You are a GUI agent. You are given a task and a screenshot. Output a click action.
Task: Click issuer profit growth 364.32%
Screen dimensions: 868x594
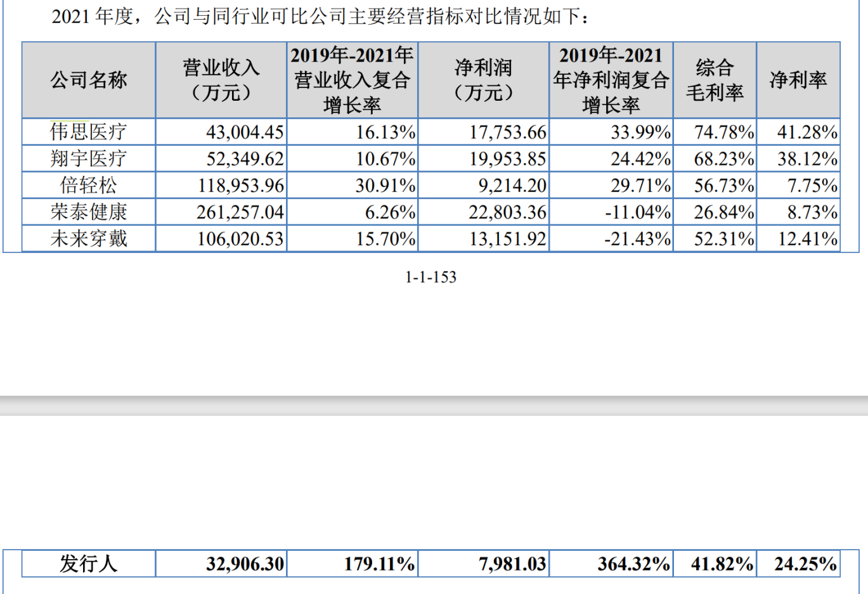[x=634, y=564]
